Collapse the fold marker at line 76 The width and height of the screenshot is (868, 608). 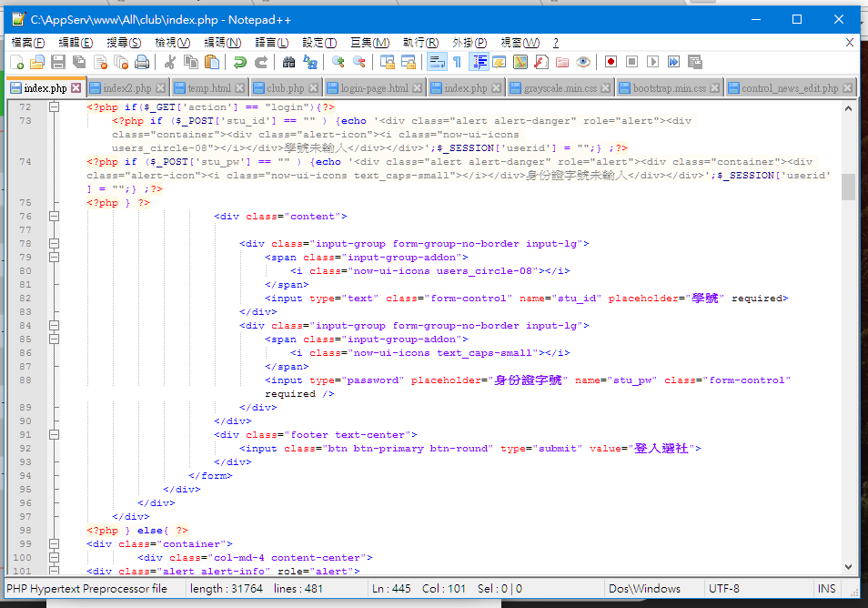click(x=54, y=217)
